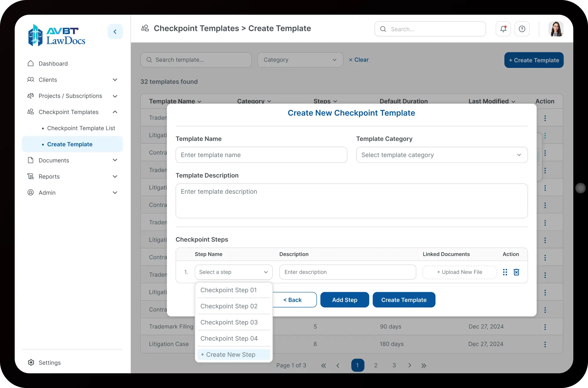Open the Select a step dropdown
Viewport: 588px width, 388px height.
[x=233, y=272]
